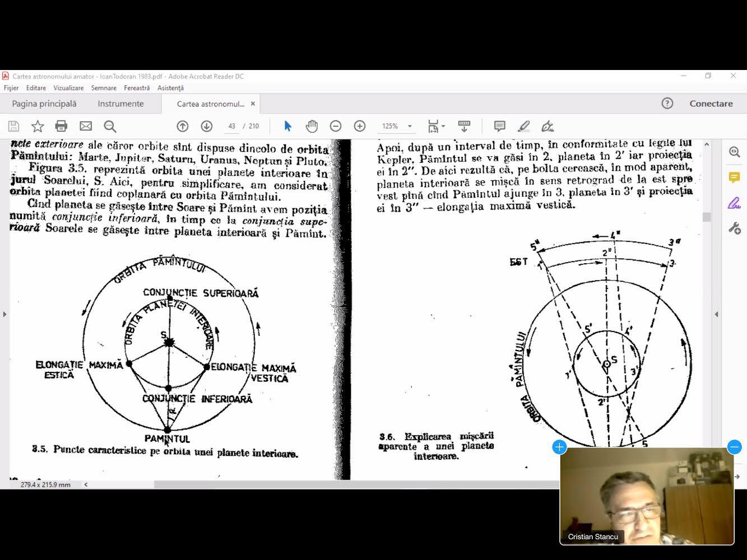Send file by email envelope icon

pos(86,126)
